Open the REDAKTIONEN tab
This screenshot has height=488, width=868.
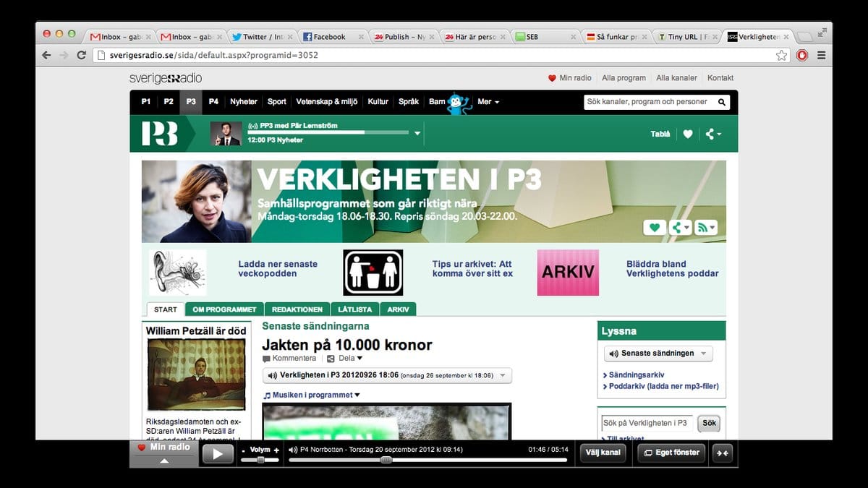coord(297,309)
